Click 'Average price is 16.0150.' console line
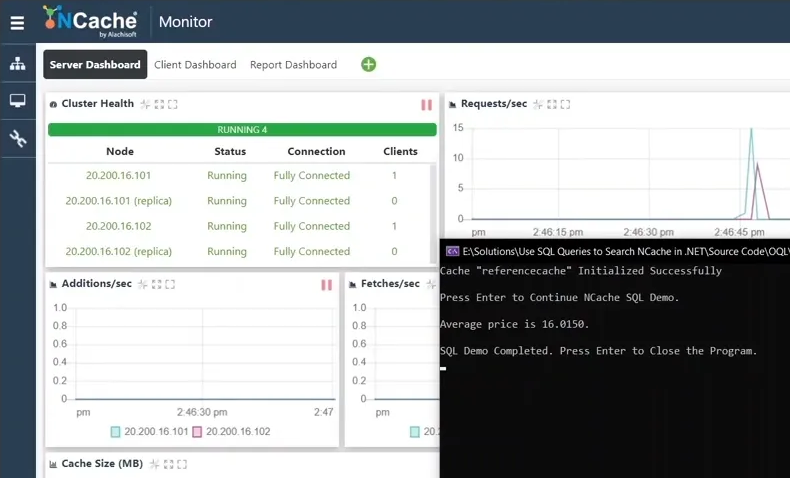 (514, 324)
